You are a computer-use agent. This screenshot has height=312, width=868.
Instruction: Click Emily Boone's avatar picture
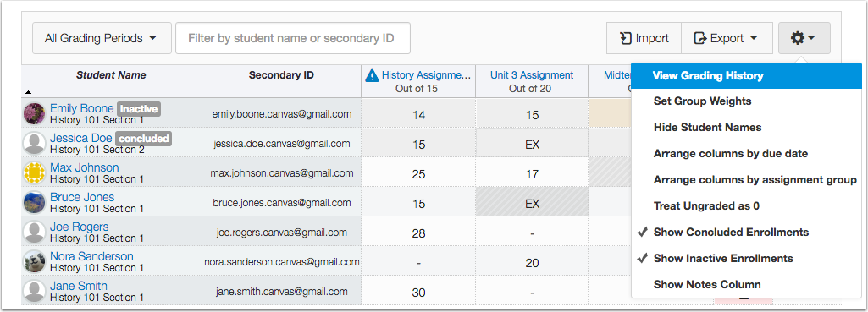[35, 113]
